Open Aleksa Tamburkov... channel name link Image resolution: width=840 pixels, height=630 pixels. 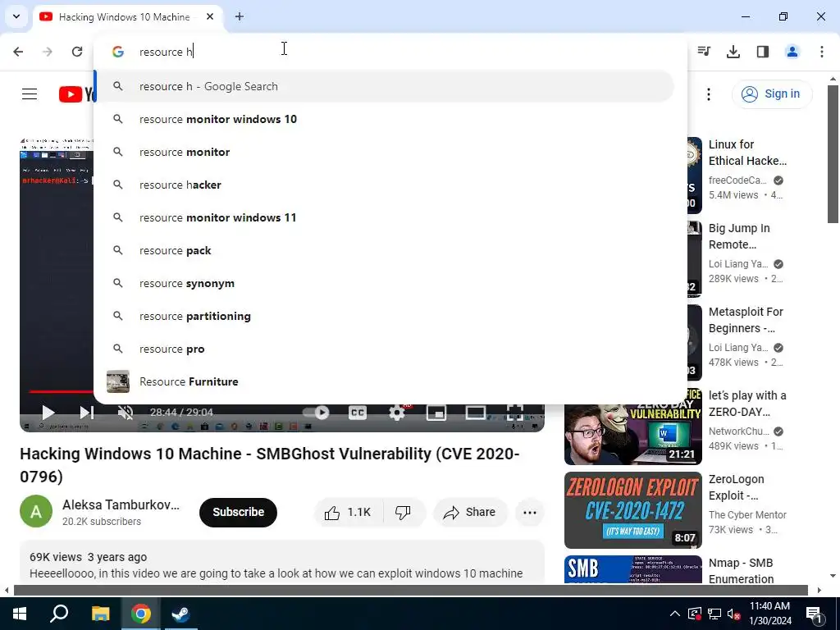pos(121,505)
